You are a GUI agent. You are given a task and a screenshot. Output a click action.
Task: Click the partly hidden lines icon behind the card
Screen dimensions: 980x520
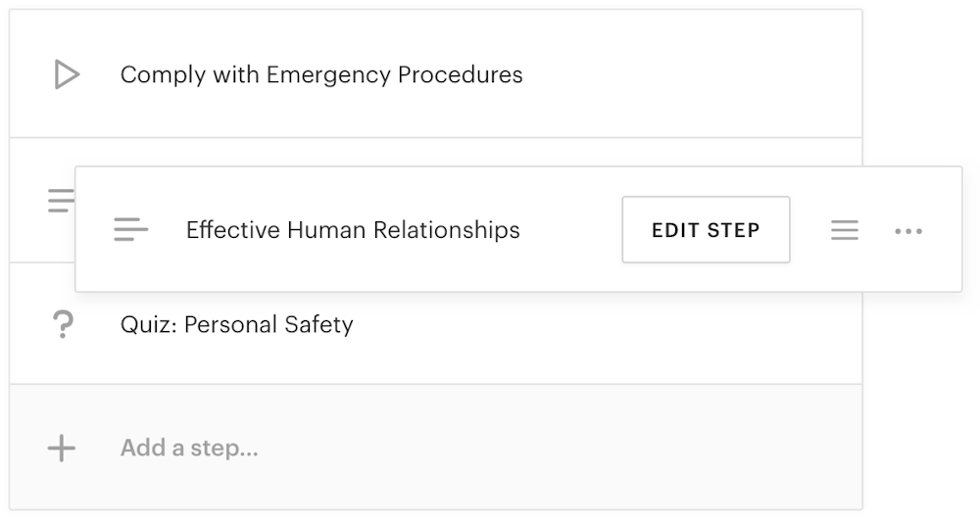(x=60, y=201)
